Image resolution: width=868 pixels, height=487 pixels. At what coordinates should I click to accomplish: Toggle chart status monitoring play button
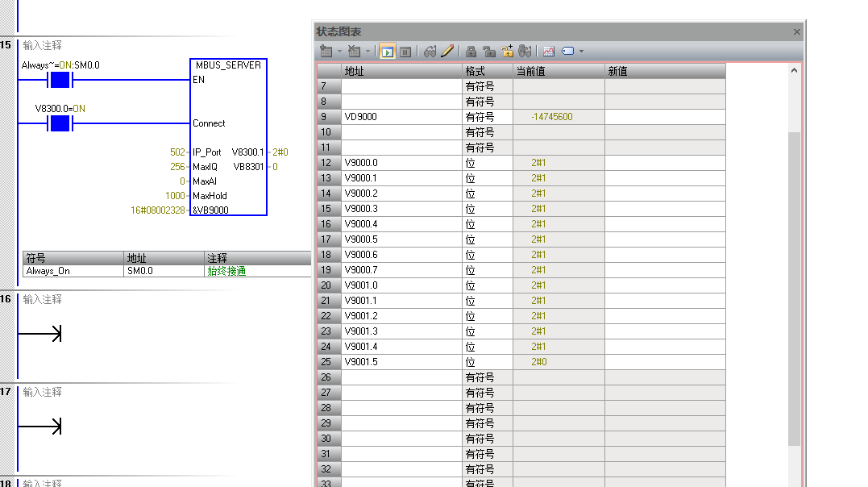(388, 51)
